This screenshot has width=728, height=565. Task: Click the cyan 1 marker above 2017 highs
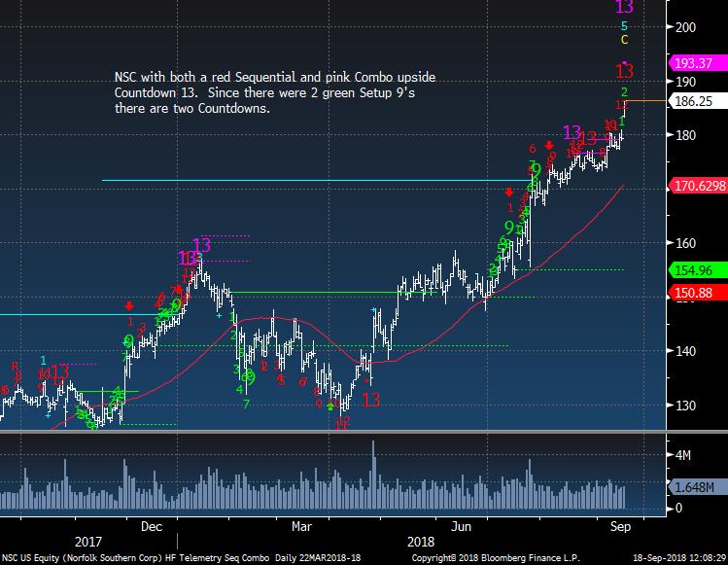click(x=43, y=361)
